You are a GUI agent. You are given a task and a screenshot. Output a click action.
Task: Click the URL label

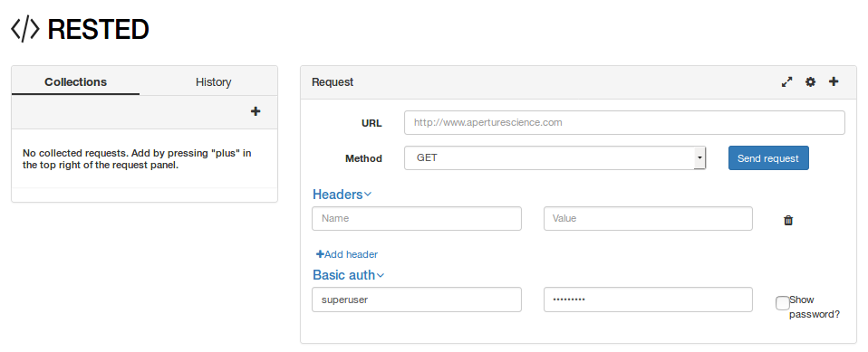tap(371, 123)
